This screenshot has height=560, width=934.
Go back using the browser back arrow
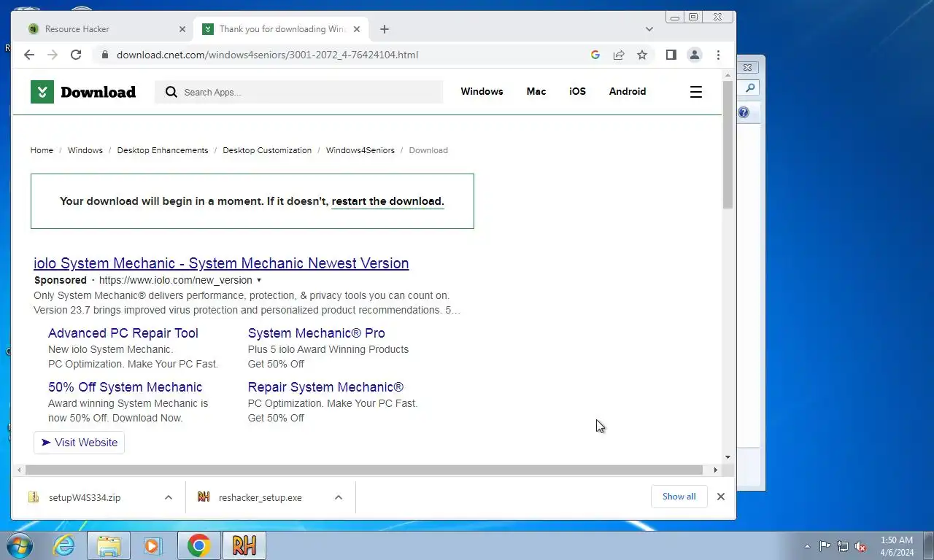29,55
